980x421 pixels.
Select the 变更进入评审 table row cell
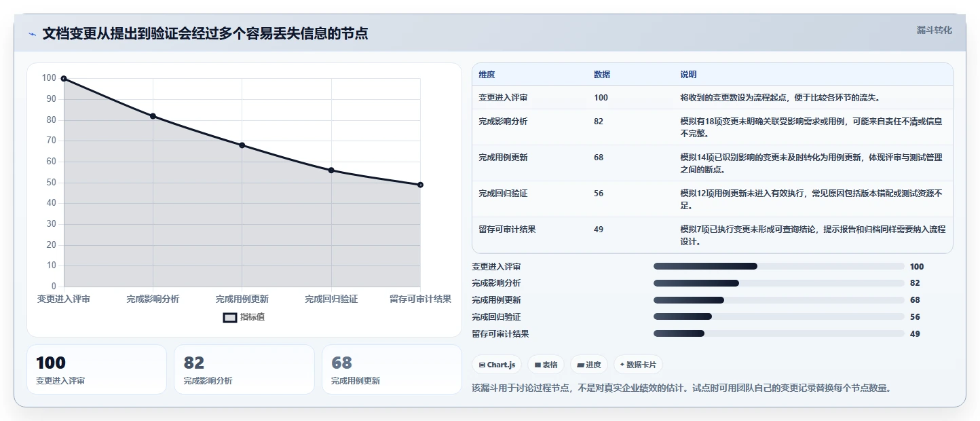point(503,98)
